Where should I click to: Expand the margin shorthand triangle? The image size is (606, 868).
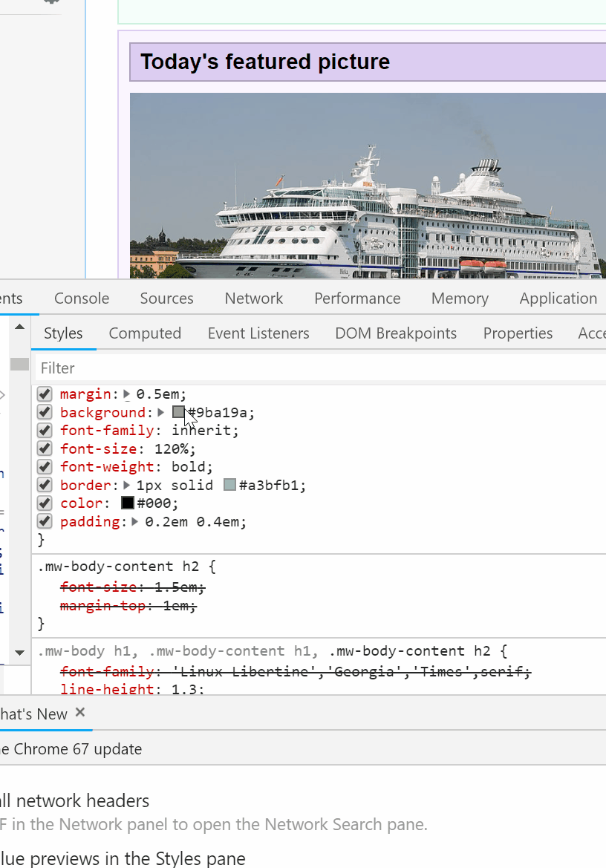coord(127,394)
